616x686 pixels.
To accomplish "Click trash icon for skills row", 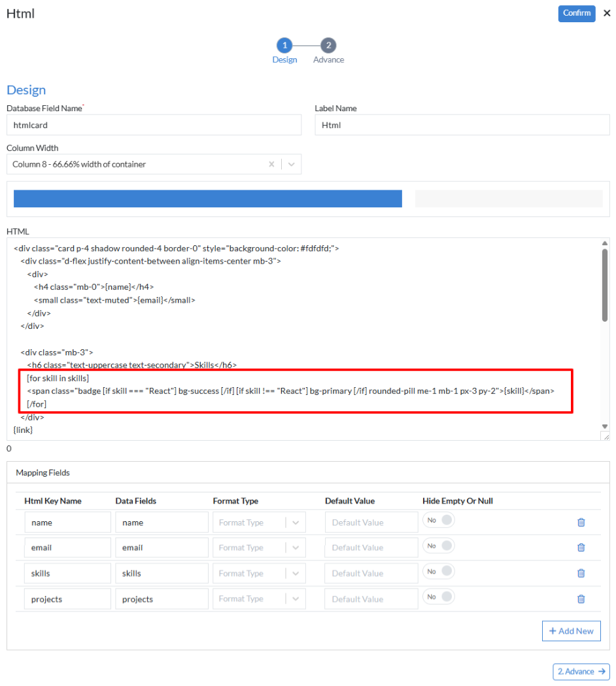I will click(x=581, y=573).
